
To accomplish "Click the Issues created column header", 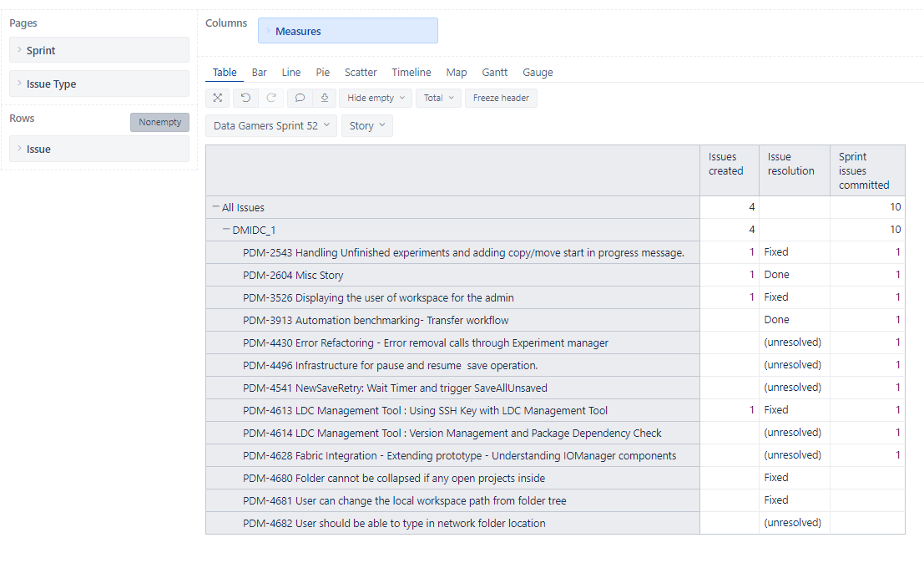I will click(730, 170).
